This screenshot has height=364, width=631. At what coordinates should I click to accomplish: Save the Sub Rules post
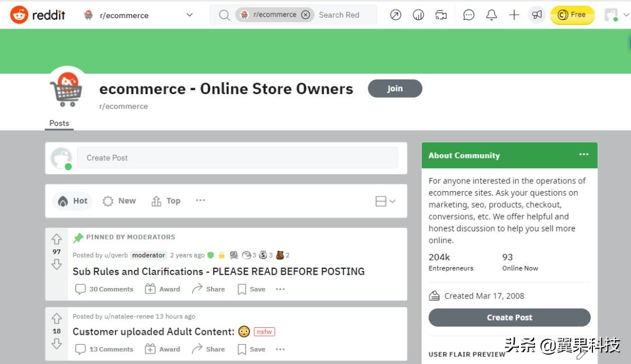click(251, 289)
